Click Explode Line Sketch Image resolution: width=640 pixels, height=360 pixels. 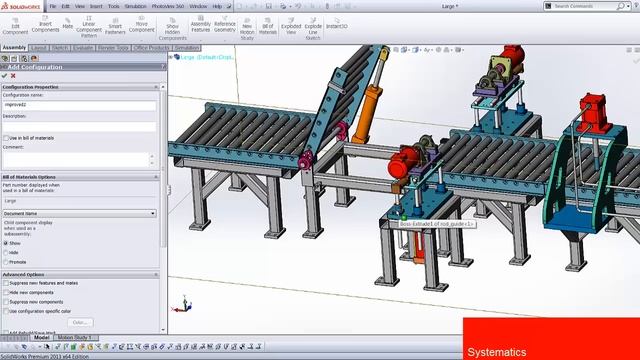[313, 28]
